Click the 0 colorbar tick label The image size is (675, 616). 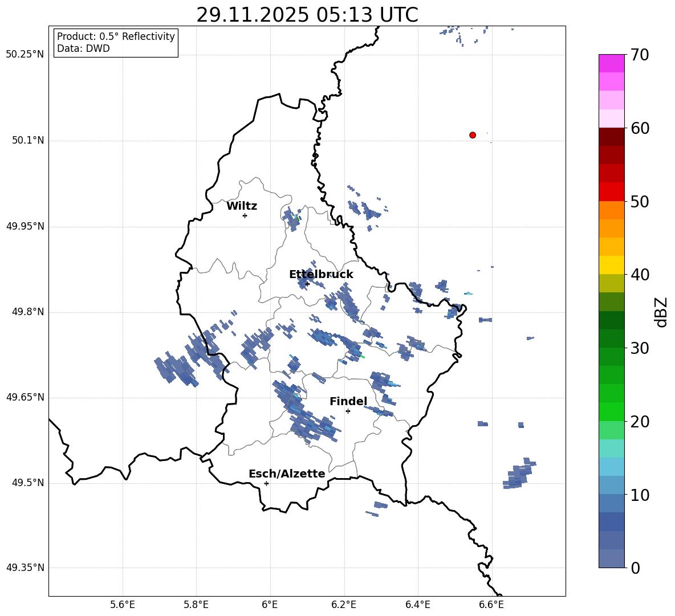(x=635, y=568)
